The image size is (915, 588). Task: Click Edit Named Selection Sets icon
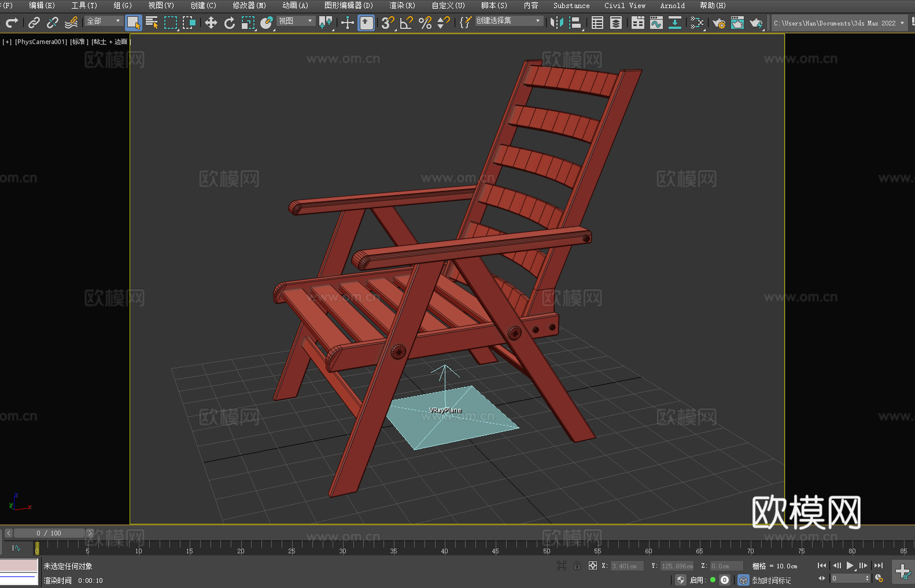tap(466, 23)
